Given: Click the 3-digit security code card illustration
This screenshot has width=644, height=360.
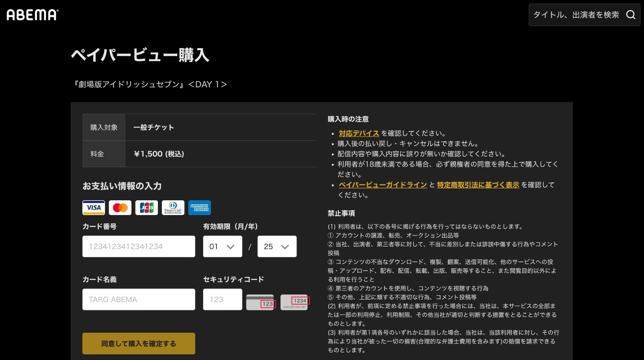Looking at the screenshot, I should (260, 302).
